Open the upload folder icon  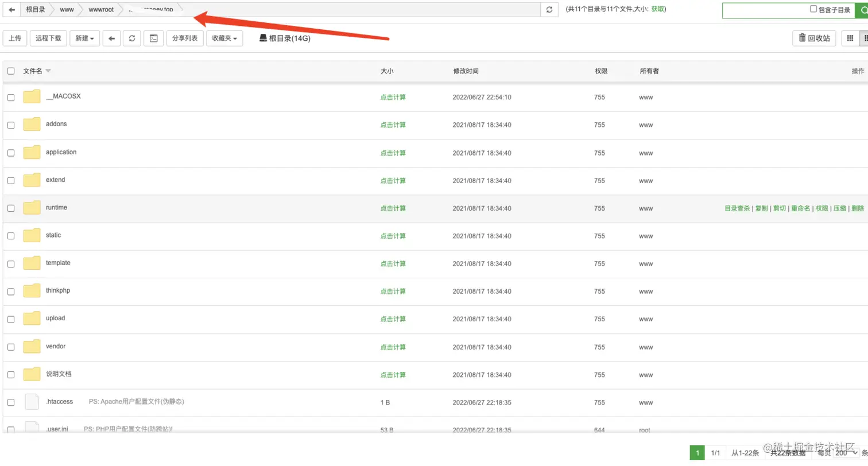coord(32,319)
